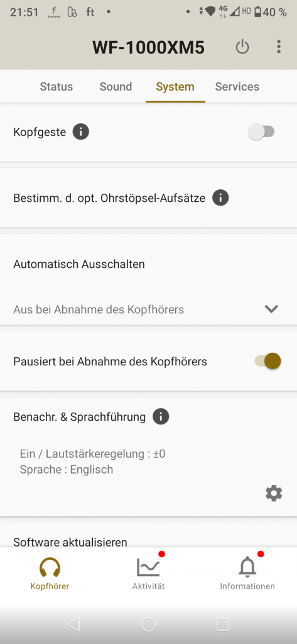Screen dimensions: 297x644
Task: Go to Aktivität chart tab
Action: click(x=148, y=573)
